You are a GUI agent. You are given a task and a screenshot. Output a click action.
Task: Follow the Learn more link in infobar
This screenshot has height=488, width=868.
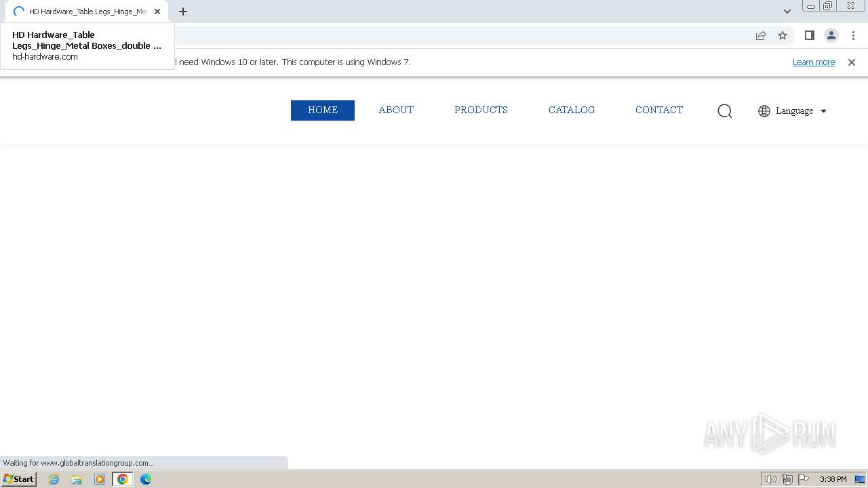tap(814, 62)
